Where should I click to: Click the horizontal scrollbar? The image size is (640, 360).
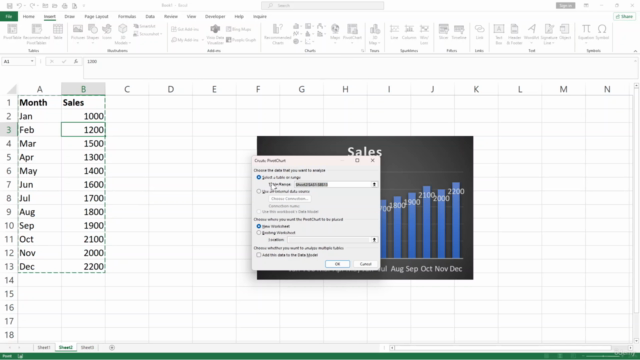(x=503, y=348)
